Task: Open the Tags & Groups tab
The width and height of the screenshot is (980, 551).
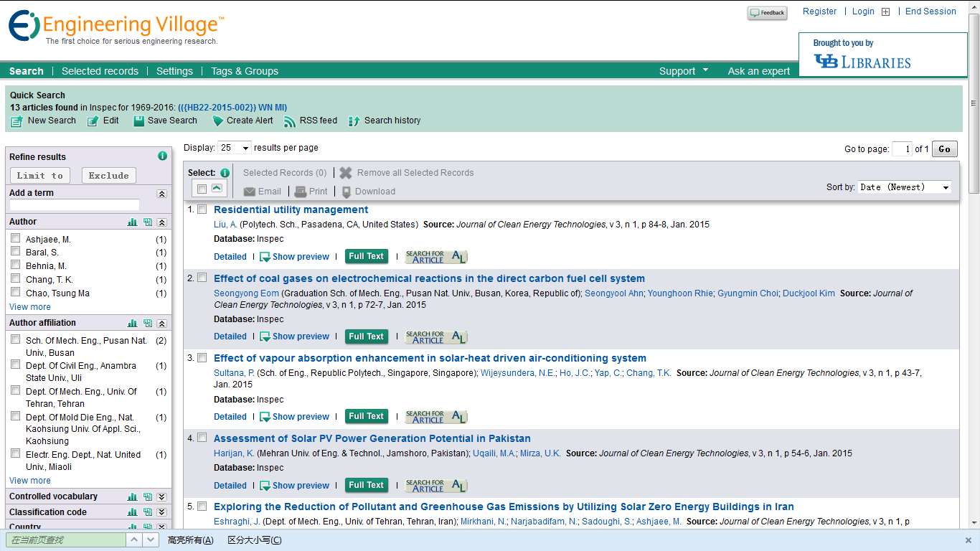Action: (245, 71)
